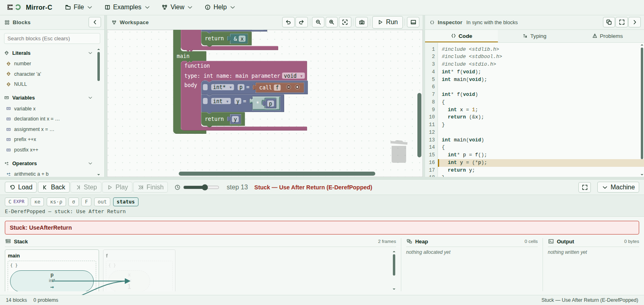Image resolution: width=644 pixels, height=305 pixels.
Task: Click the clock speed icon by the slider
Action: point(178,187)
